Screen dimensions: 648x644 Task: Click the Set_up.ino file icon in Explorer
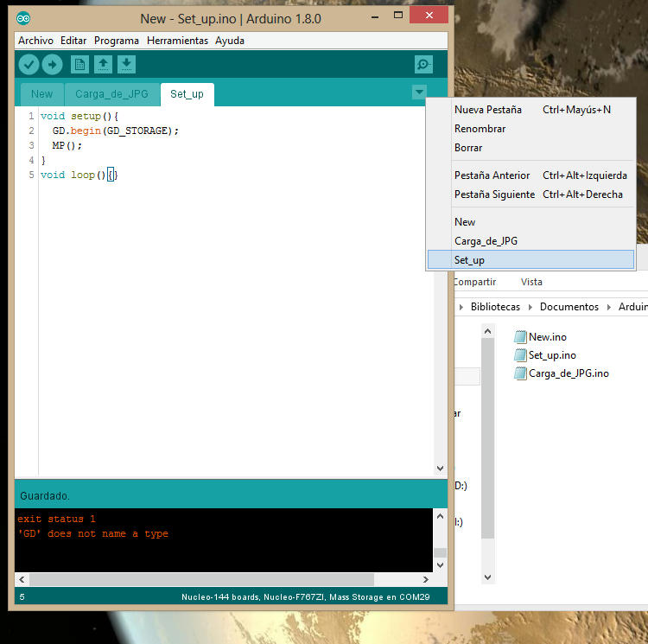(x=520, y=355)
